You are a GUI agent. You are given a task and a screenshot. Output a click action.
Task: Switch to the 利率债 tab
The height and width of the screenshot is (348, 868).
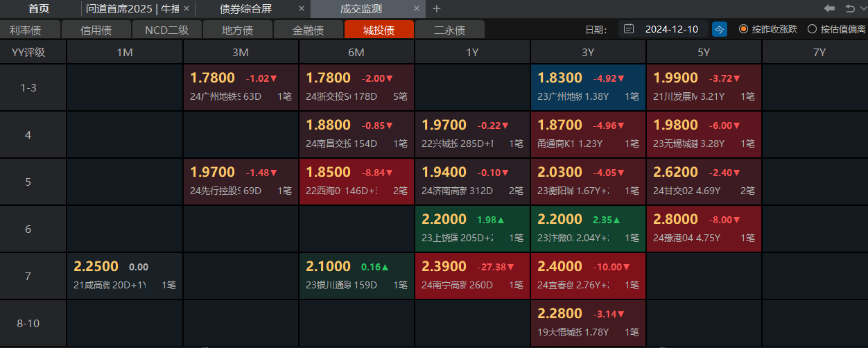pos(25,30)
